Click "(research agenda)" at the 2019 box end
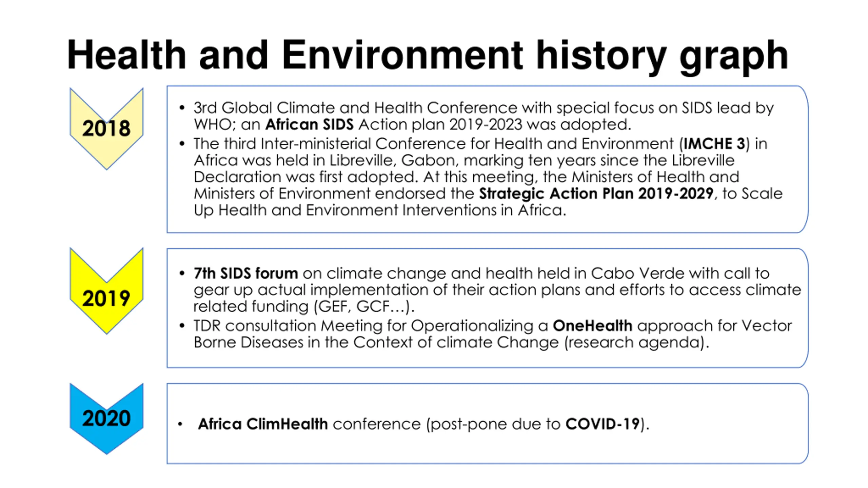The height and width of the screenshot is (488, 868). coord(637,342)
